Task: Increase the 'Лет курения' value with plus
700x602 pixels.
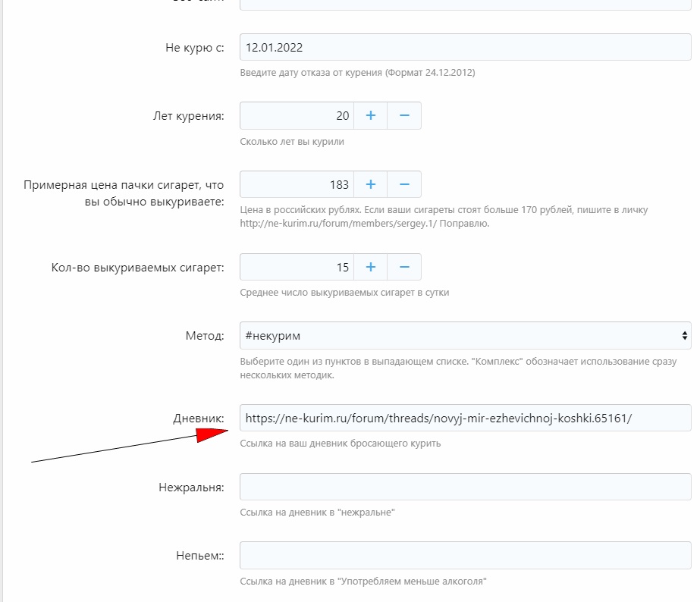Action: pos(371,115)
